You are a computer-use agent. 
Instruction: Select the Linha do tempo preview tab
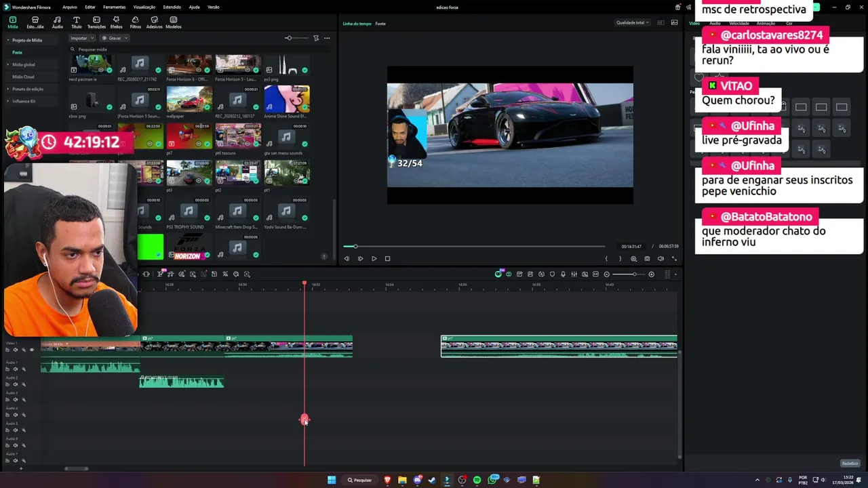357,24
